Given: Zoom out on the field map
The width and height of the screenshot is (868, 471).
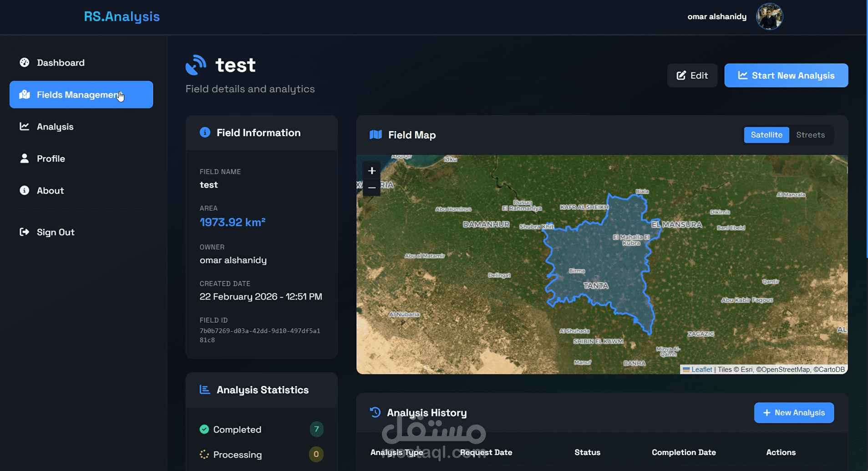Looking at the screenshot, I should [x=372, y=187].
